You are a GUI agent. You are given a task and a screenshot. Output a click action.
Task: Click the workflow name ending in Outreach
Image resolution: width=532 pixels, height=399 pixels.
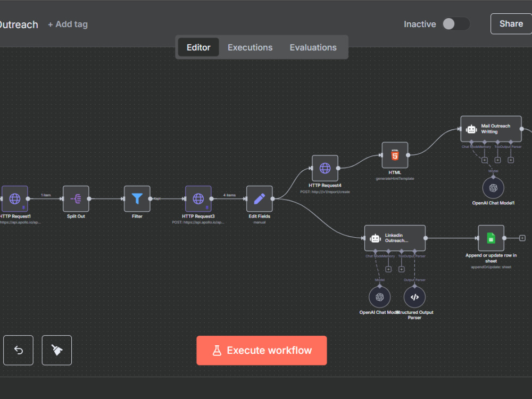tap(19, 25)
